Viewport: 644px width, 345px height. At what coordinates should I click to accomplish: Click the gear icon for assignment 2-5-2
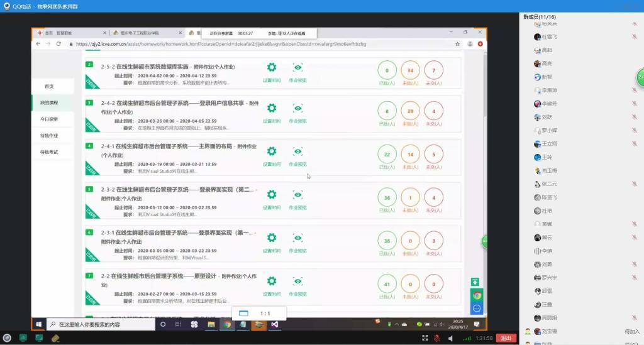tap(272, 68)
